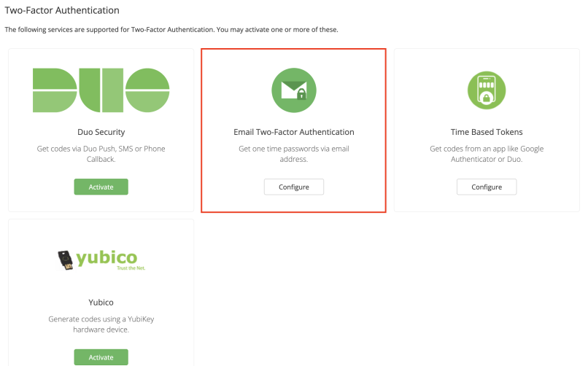Image resolution: width=588 pixels, height=366 pixels.
Task: Click the supported services intro sentence
Action: pyautogui.click(x=171, y=30)
